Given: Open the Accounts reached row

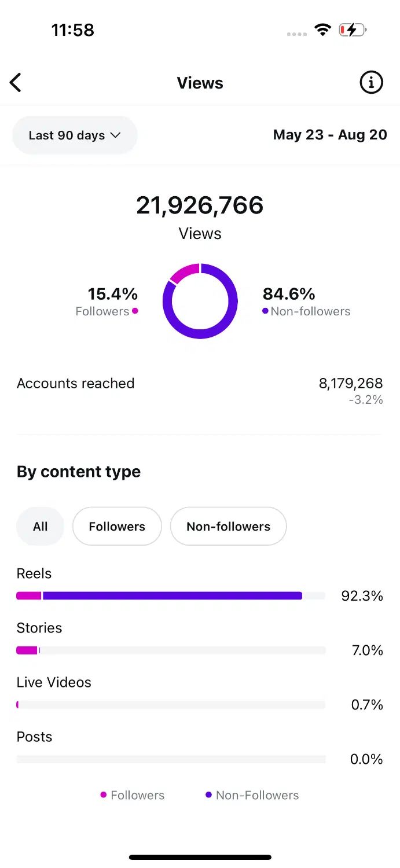Looking at the screenshot, I should click(200, 390).
